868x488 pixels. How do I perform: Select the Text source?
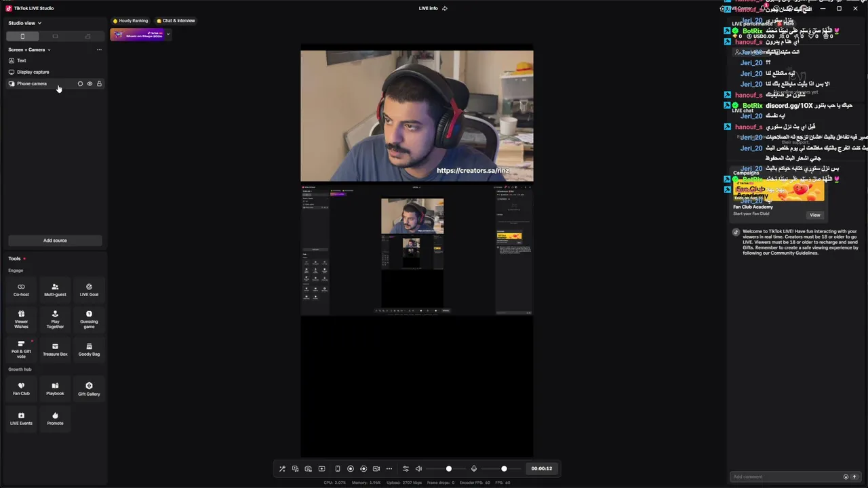(55, 60)
